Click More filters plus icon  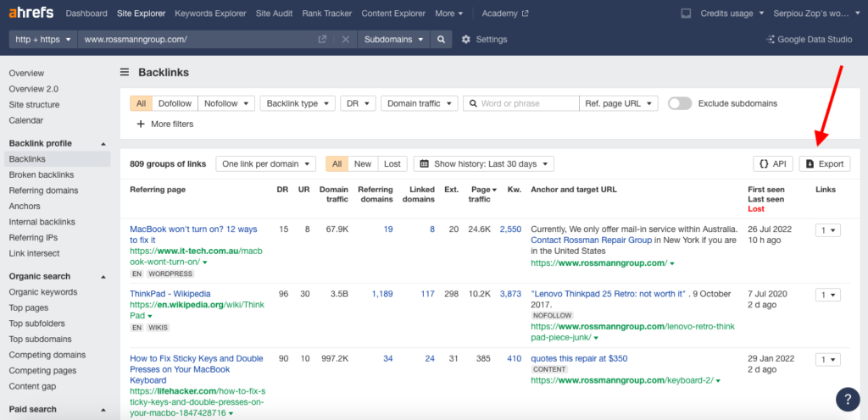pos(141,124)
